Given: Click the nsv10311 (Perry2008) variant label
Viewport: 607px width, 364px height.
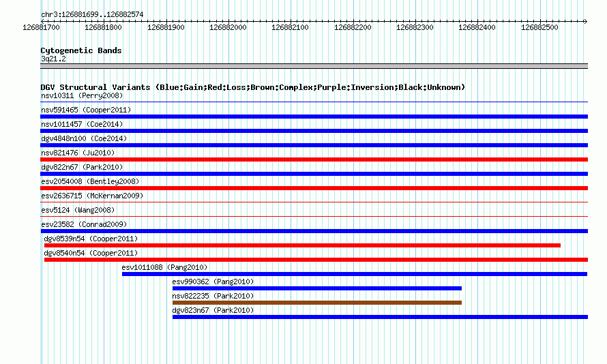Looking at the screenshot, I should tap(82, 95).
